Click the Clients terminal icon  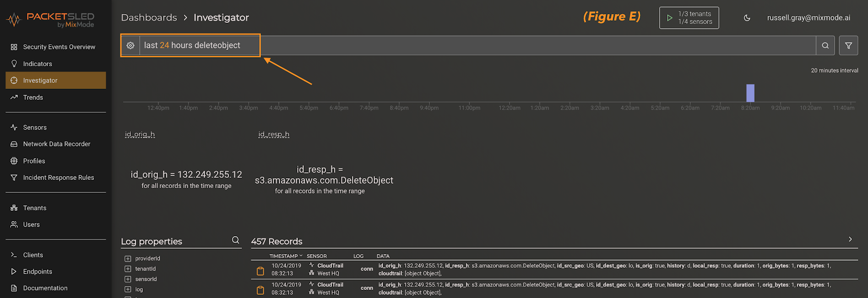coord(14,255)
